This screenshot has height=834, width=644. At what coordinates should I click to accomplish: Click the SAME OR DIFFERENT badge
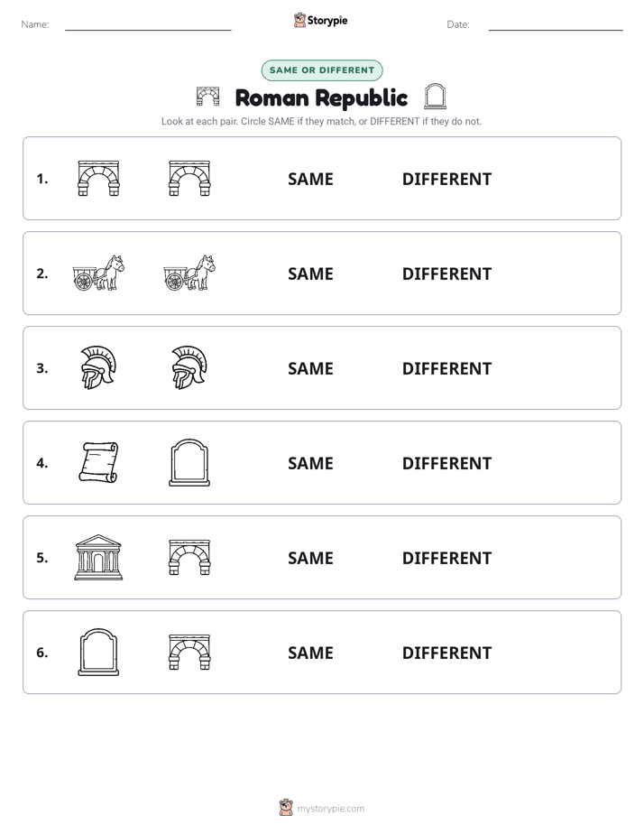[322, 70]
